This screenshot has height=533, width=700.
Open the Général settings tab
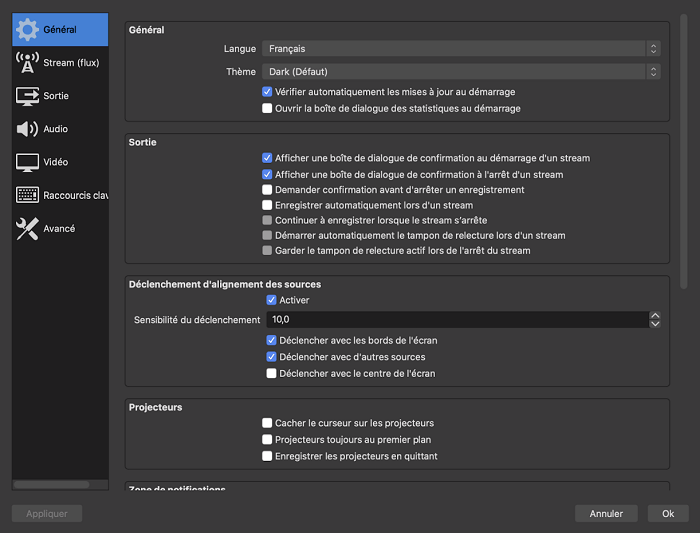tap(60, 29)
